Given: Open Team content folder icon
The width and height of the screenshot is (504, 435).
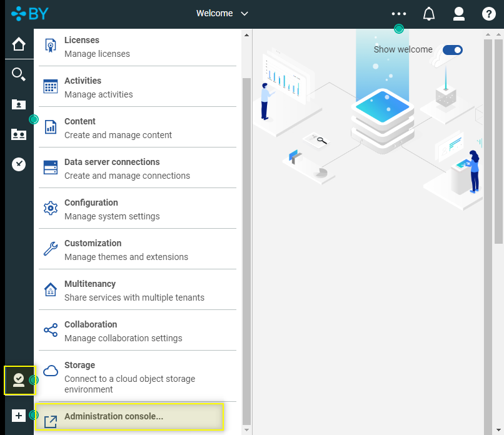Looking at the screenshot, I should [x=19, y=134].
